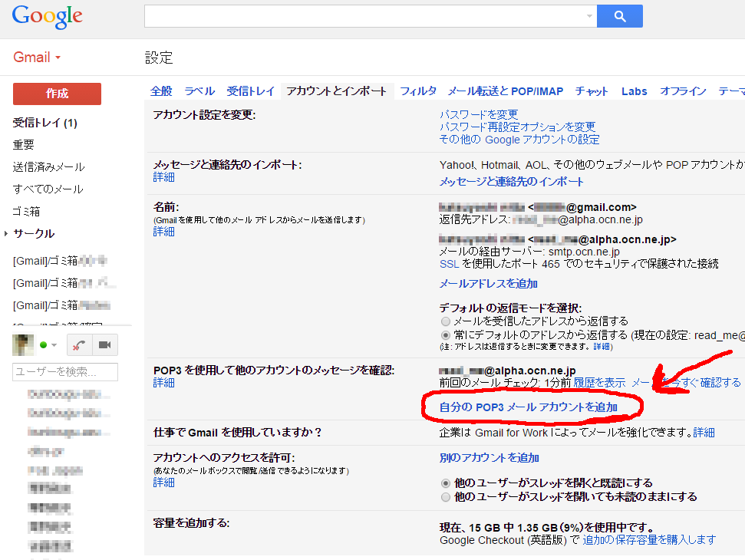Switch to the ラベル tab
The height and width of the screenshot is (560, 745).
coord(199,91)
